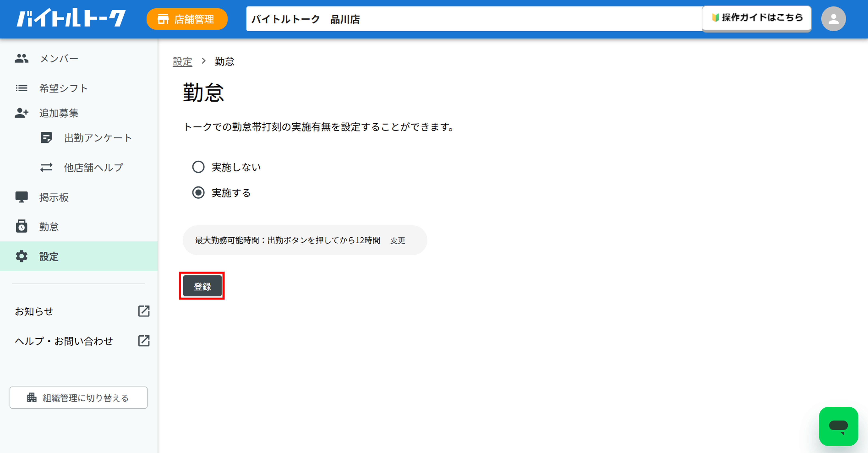Click the バイトルトーク logo
The height and width of the screenshot is (453, 868).
click(71, 18)
